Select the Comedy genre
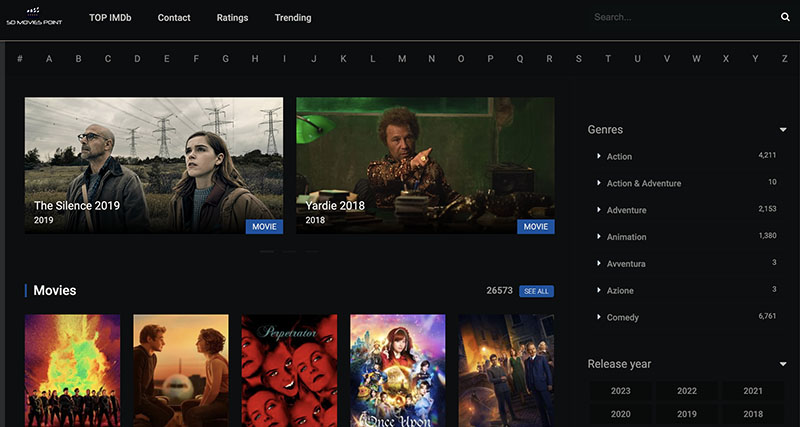The width and height of the screenshot is (800, 427). (622, 317)
